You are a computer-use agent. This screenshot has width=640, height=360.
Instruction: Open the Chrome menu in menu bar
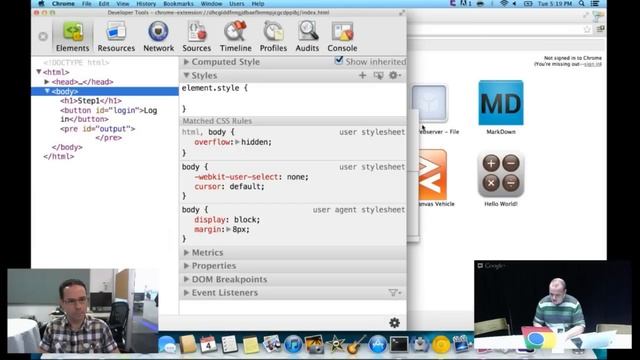[x=63, y=4]
